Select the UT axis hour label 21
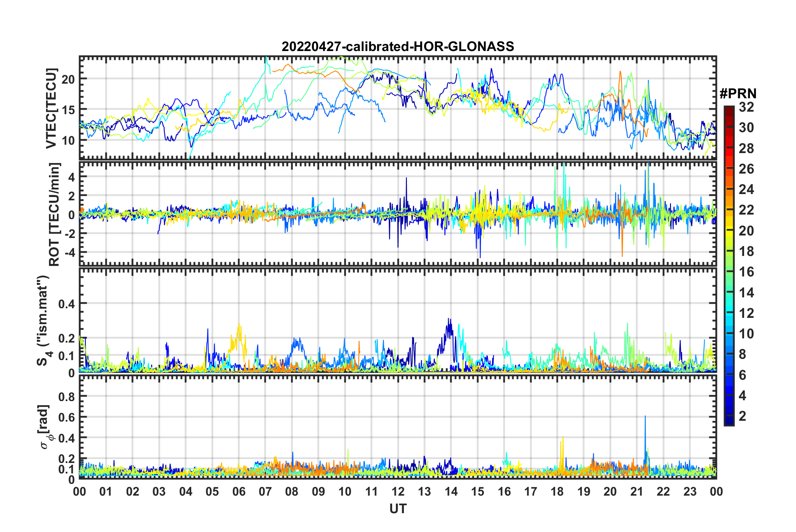 point(637,491)
